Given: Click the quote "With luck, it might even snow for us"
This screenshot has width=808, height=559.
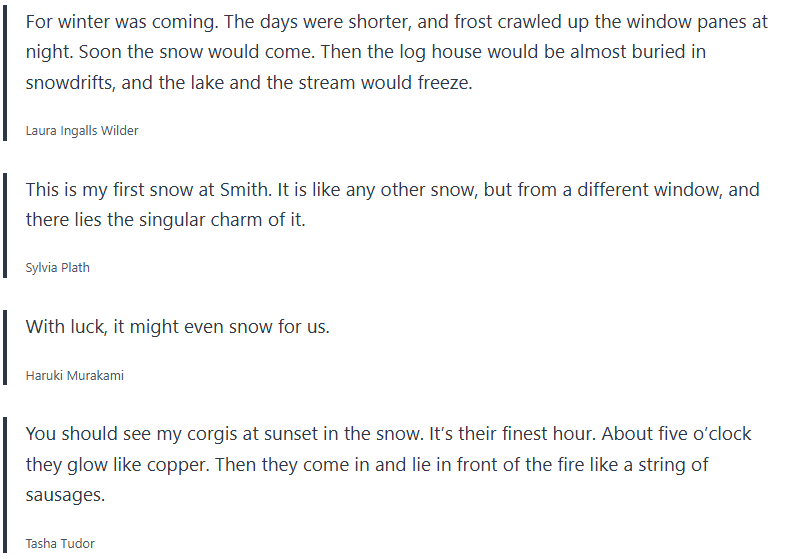Looking at the screenshot, I should pos(177,327).
